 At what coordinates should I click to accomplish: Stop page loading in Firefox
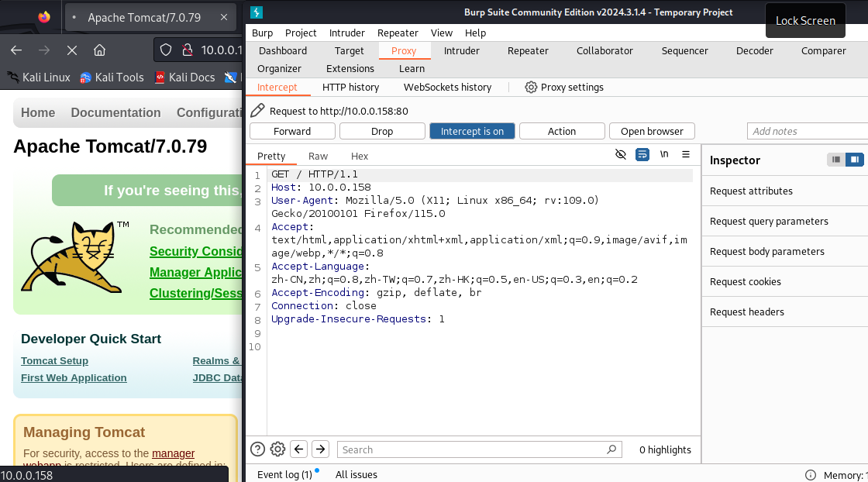pos(72,50)
